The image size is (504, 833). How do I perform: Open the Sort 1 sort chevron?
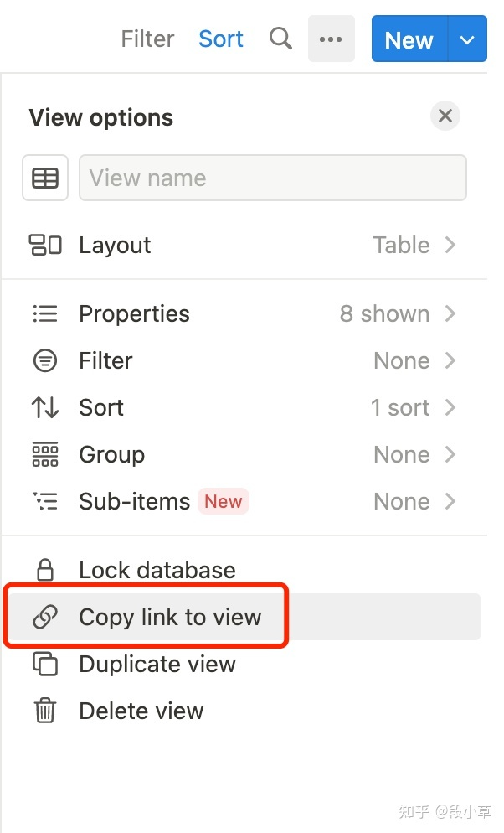450,407
